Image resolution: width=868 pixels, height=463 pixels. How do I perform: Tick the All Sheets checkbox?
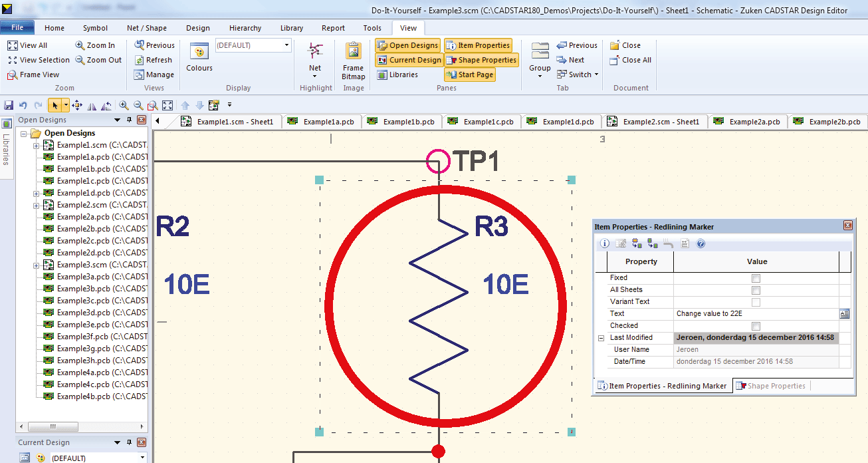coord(756,290)
